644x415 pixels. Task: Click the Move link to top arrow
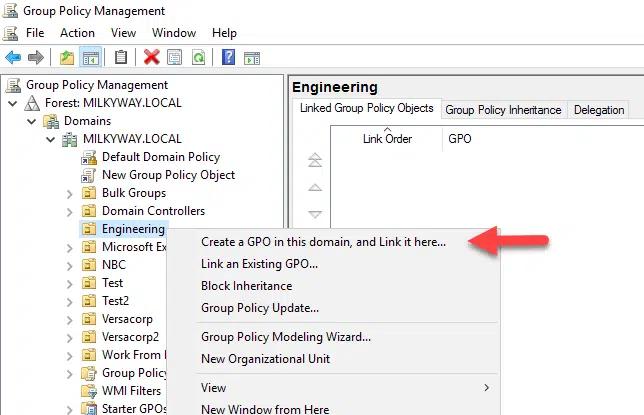pyautogui.click(x=315, y=160)
